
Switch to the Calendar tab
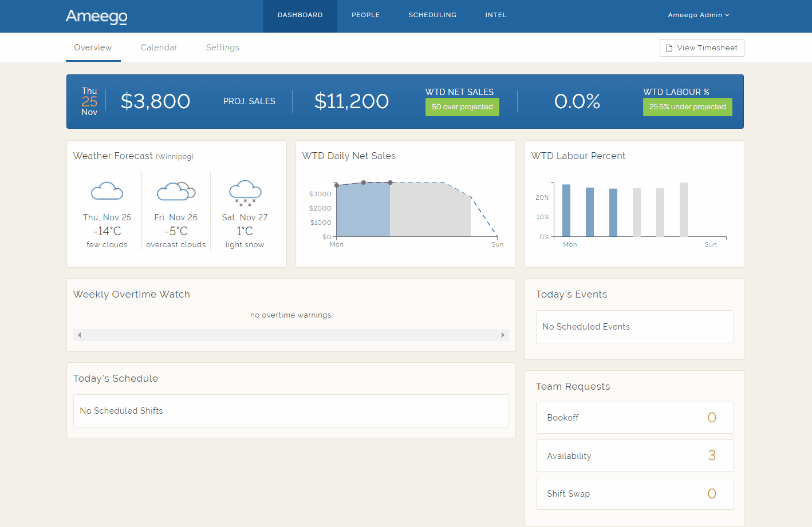point(159,47)
